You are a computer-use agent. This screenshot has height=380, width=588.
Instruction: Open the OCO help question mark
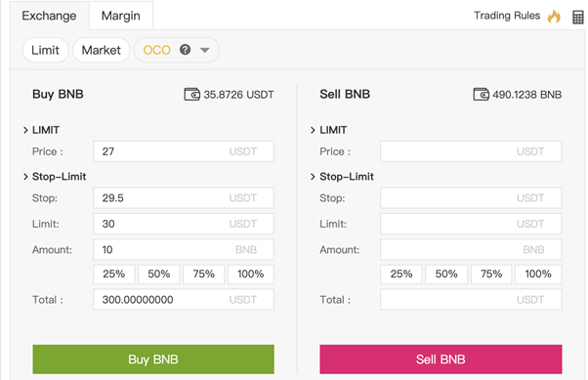point(185,50)
